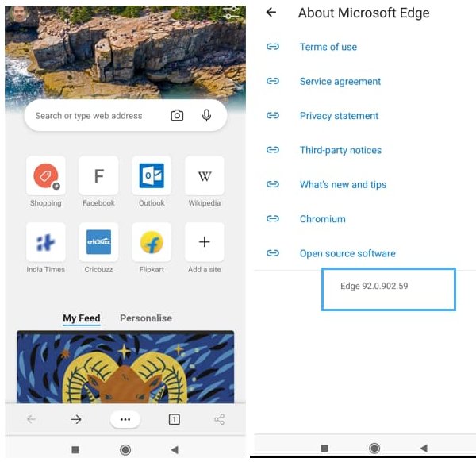Tap link icon beside Privacy statement
This screenshot has width=476, height=462.
[273, 115]
